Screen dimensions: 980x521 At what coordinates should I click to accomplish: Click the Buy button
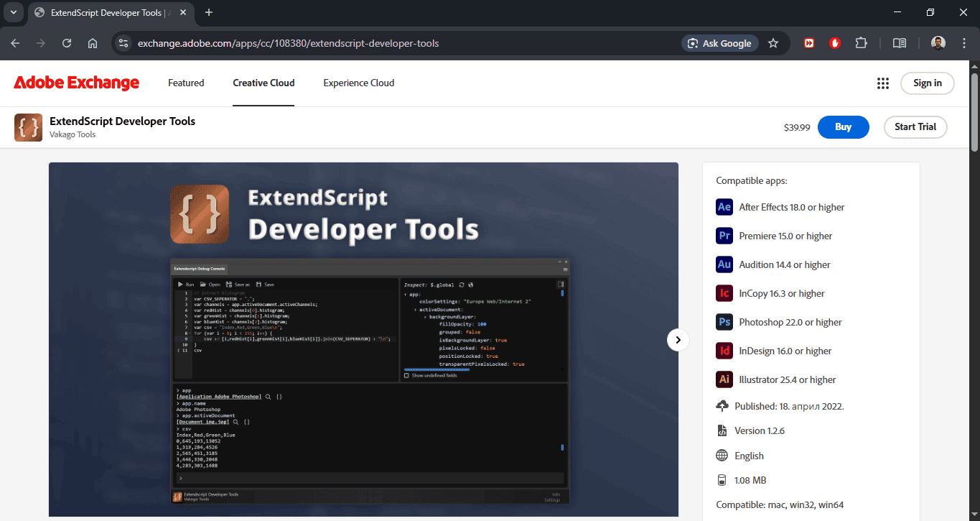coord(843,127)
